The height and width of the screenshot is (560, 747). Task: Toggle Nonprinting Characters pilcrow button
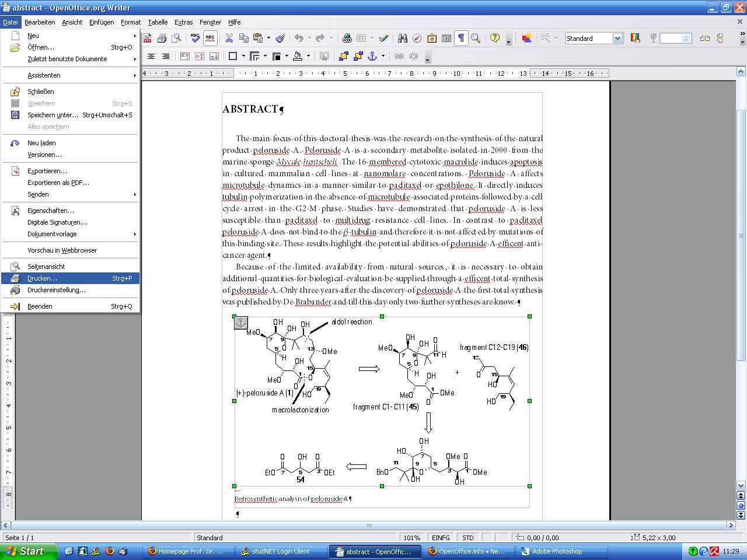point(461,38)
